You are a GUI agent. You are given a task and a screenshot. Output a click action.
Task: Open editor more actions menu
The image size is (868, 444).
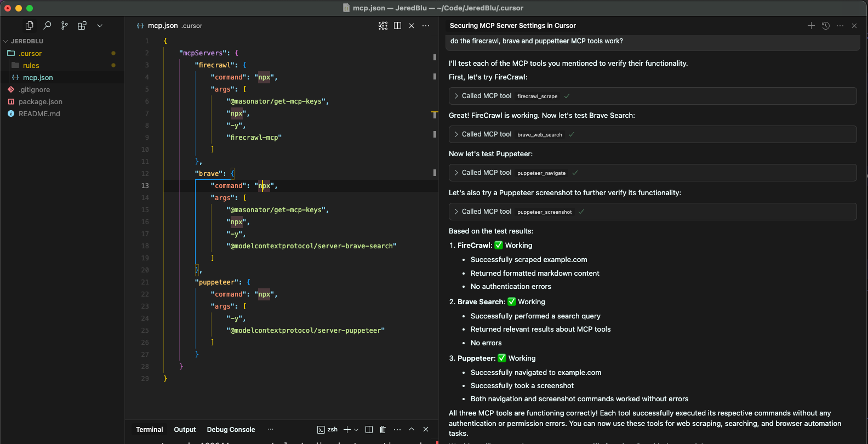pos(426,26)
